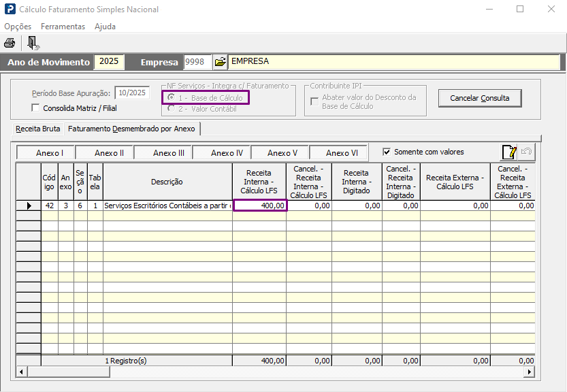This screenshot has height=392, width=567.
Task: Select radio option 2 - Valor Contábil
Action: coord(171,109)
